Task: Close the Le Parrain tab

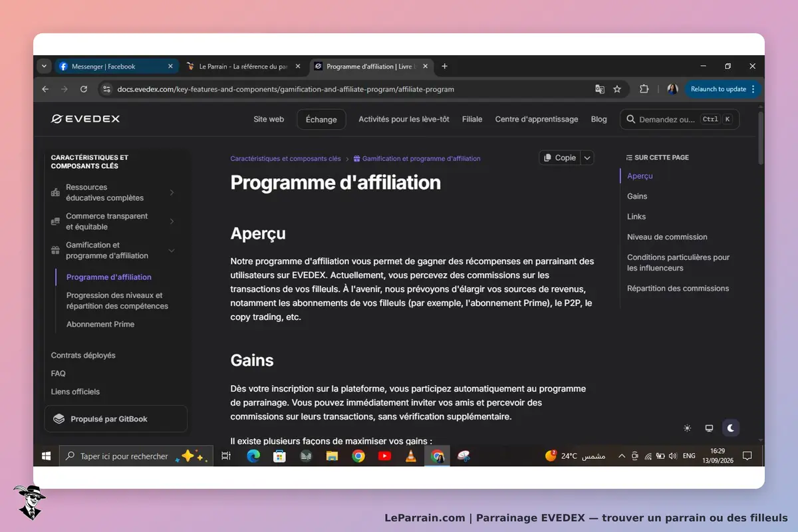Action: [298, 66]
